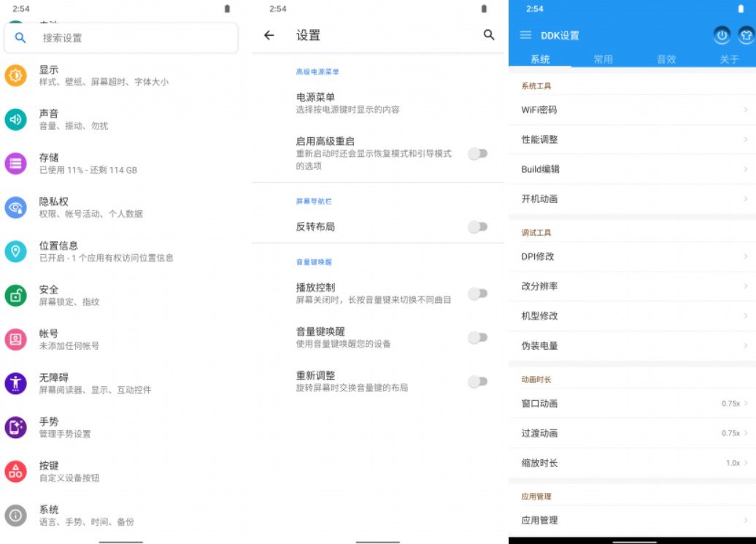
Task: Click the 搜索设置 search field
Action: coord(121,38)
